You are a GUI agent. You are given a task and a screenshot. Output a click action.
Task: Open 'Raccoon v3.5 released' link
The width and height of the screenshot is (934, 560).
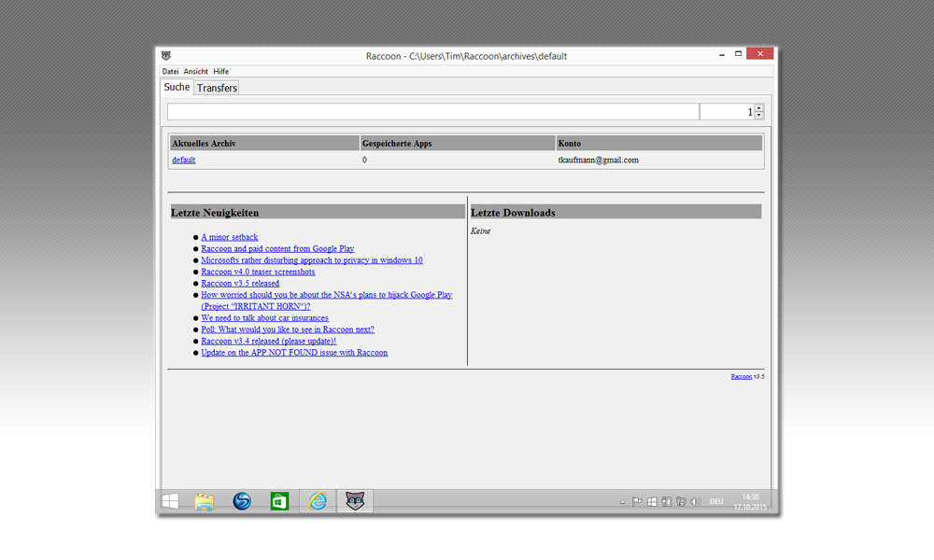(240, 284)
